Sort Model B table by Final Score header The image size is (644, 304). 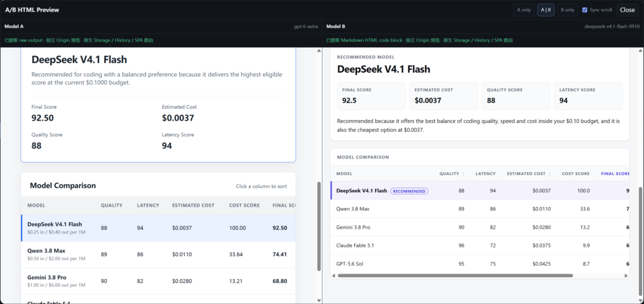(x=615, y=174)
